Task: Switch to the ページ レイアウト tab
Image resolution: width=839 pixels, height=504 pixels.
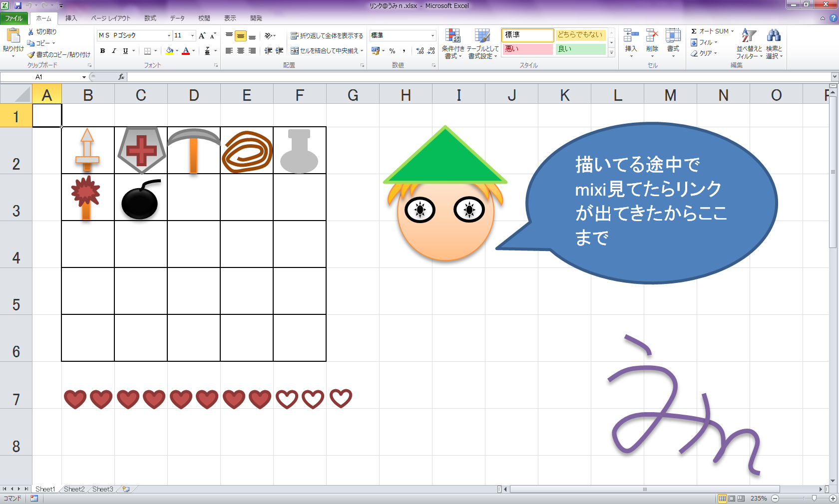Action: [x=110, y=18]
